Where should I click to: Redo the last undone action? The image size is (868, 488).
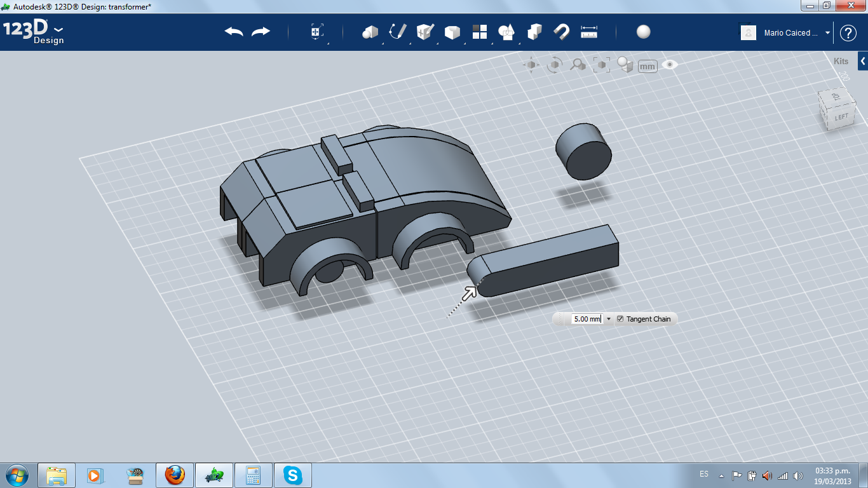261,32
